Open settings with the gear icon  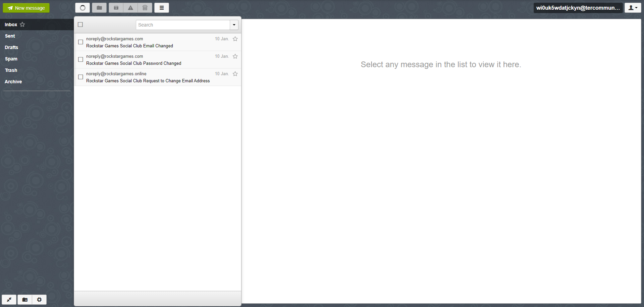click(x=39, y=300)
